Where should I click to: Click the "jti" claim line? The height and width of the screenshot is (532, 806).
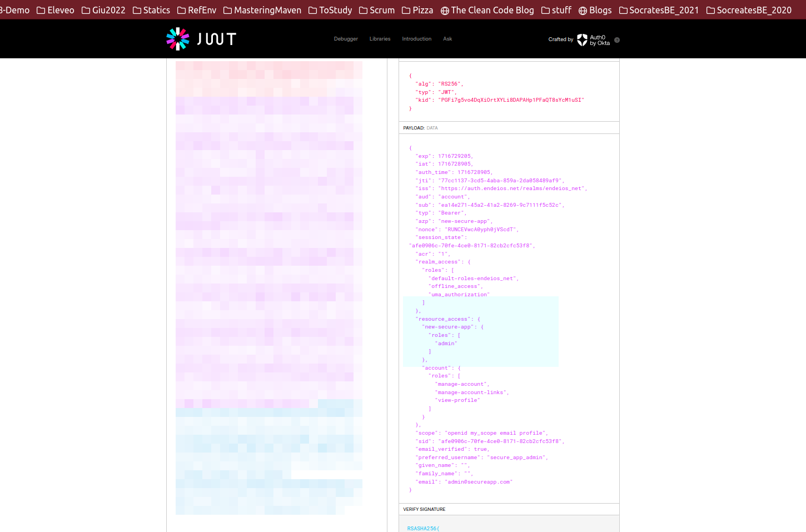pos(490,181)
